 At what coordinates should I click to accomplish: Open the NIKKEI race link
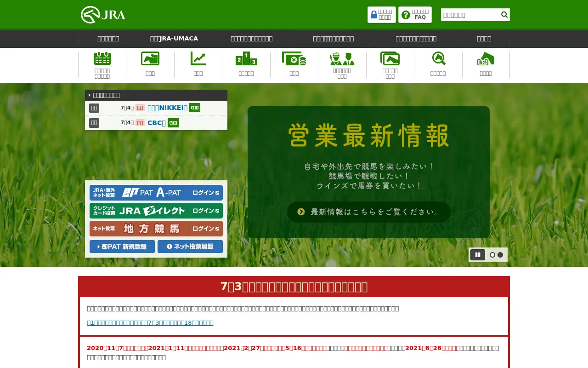pos(167,108)
